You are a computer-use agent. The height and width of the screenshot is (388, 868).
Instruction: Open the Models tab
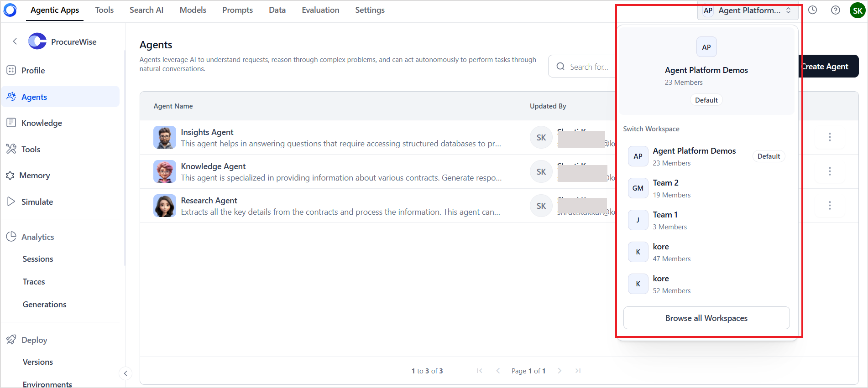[x=193, y=10]
